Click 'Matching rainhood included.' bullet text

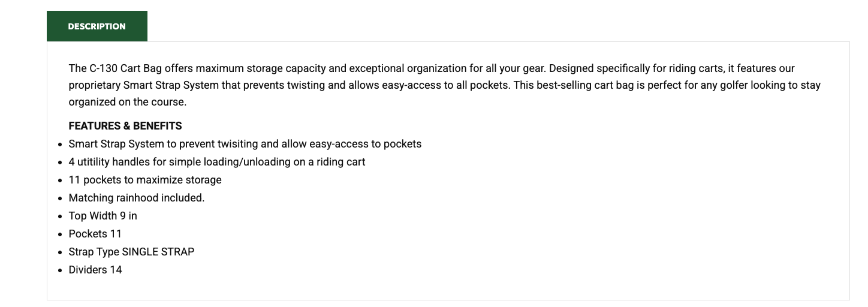(137, 198)
